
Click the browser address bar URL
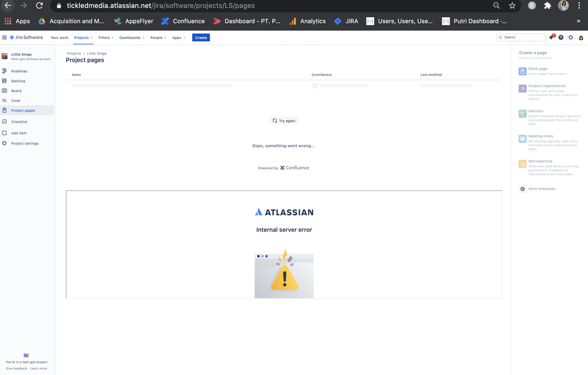pyautogui.click(x=160, y=6)
